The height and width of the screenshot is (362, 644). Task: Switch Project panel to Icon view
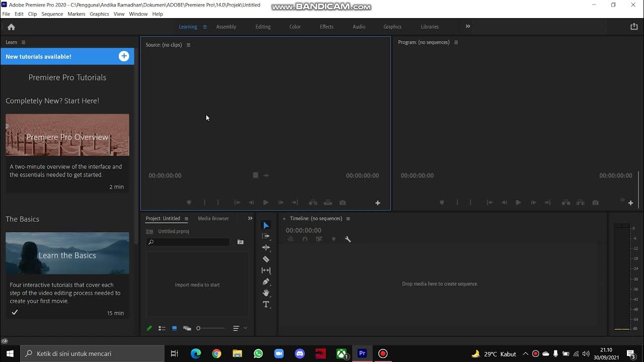[174, 328]
